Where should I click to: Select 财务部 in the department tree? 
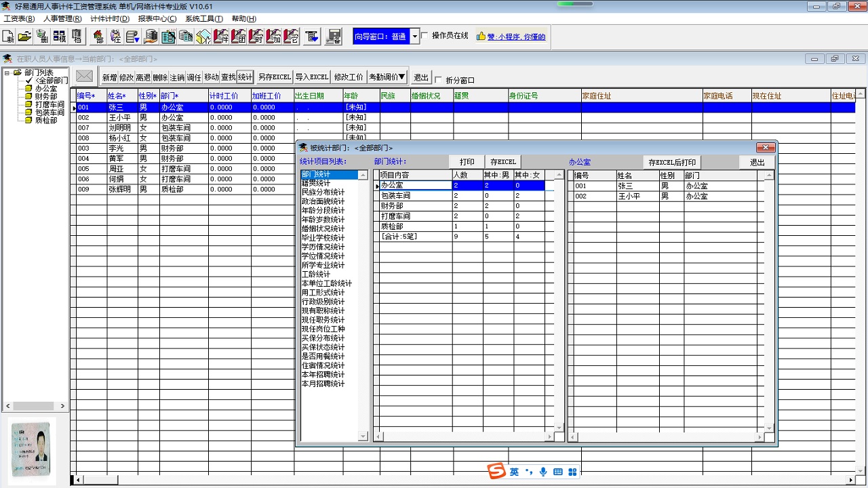point(46,96)
